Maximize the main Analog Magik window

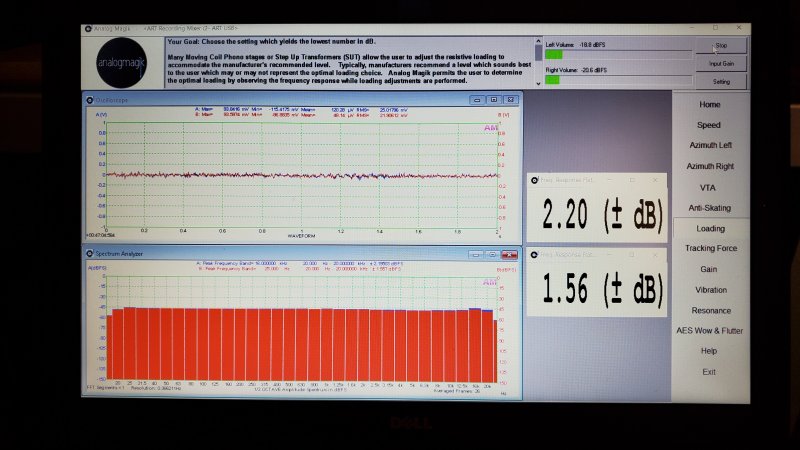point(715,28)
